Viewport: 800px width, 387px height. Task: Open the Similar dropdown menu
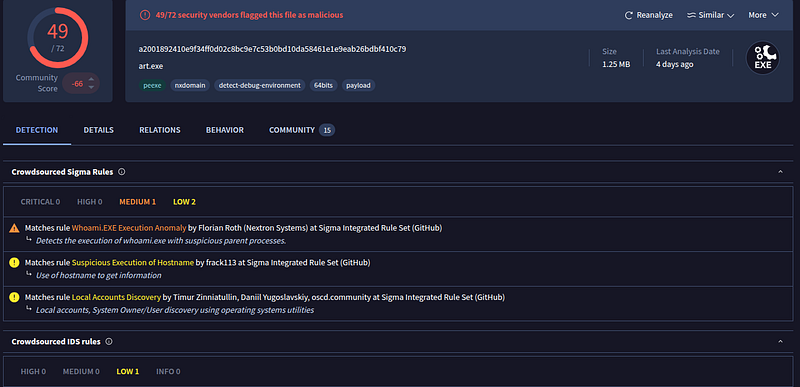[x=711, y=15]
